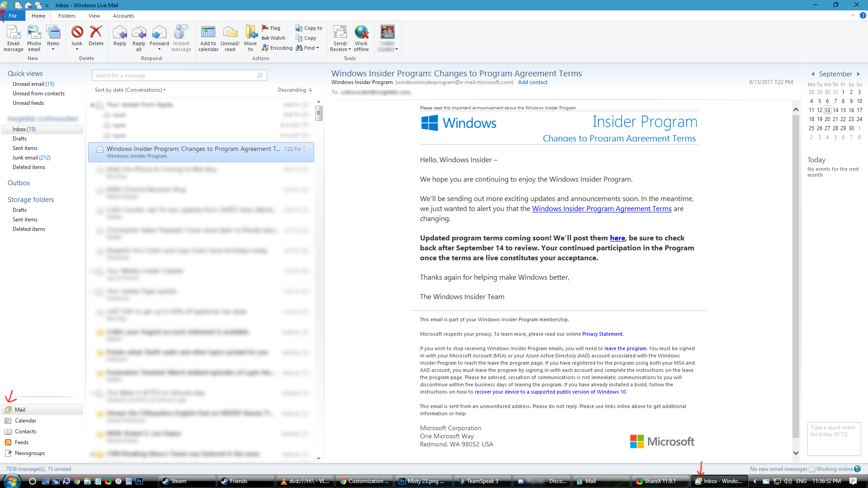The height and width of the screenshot is (488, 868).
Task: Toggle Unread/read status button
Action: [230, 33]
